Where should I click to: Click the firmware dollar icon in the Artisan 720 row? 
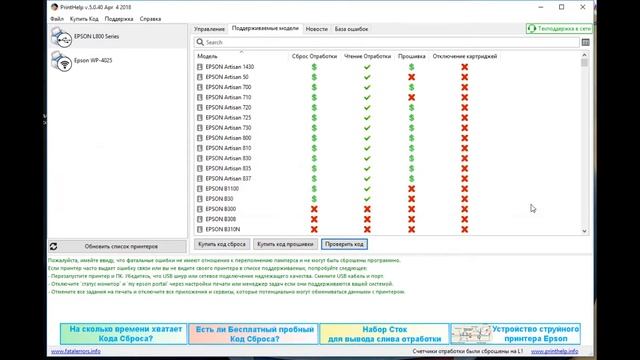(411, 107)
